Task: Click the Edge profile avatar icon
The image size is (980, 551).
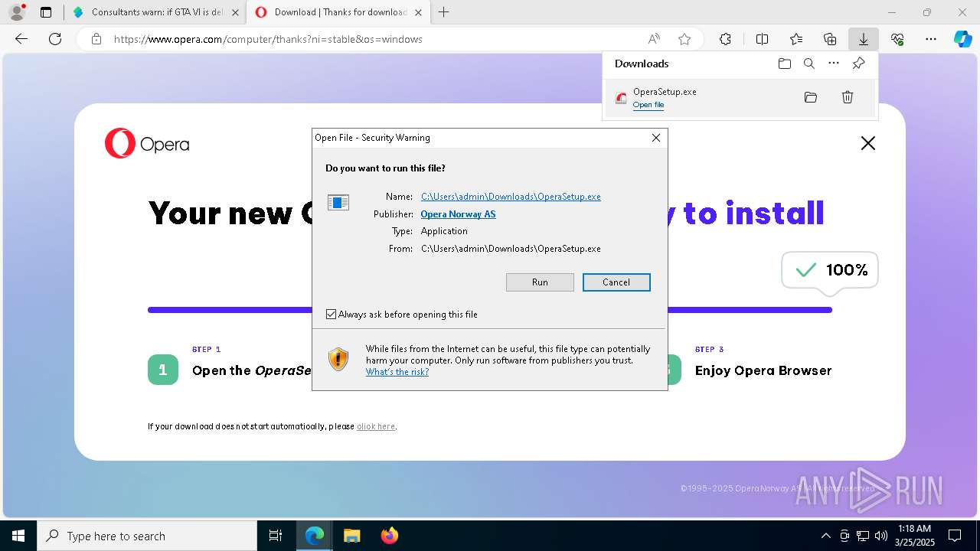Action: point(16,12)
